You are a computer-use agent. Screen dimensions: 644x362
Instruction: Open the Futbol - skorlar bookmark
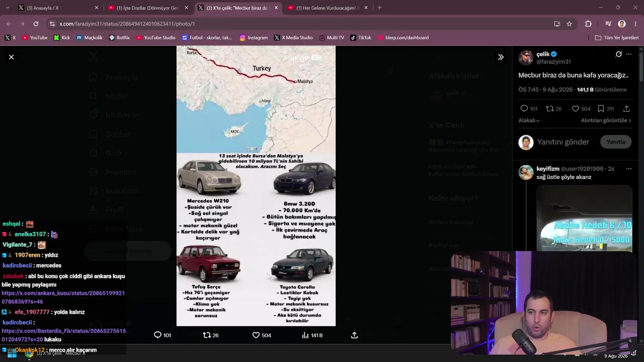(x=207, y=38)
